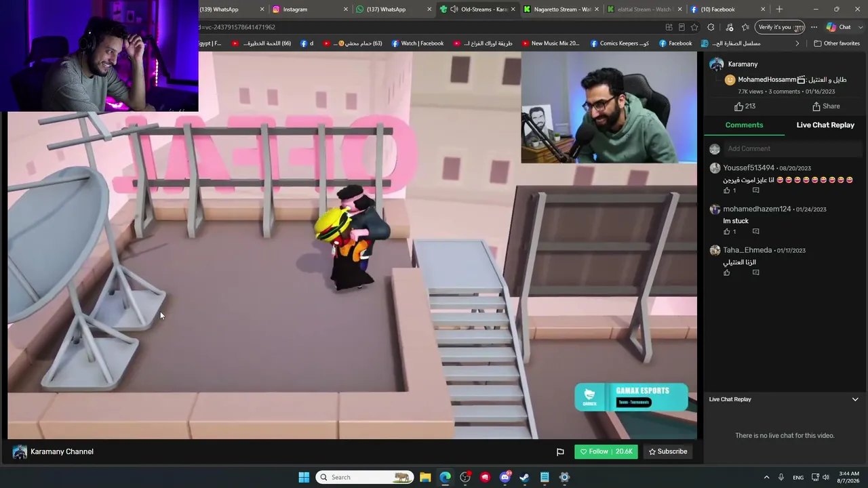Screen dimensions: 868x488
Task: Mute audio on the Old-Streams tab
Action: coord(454,9)
